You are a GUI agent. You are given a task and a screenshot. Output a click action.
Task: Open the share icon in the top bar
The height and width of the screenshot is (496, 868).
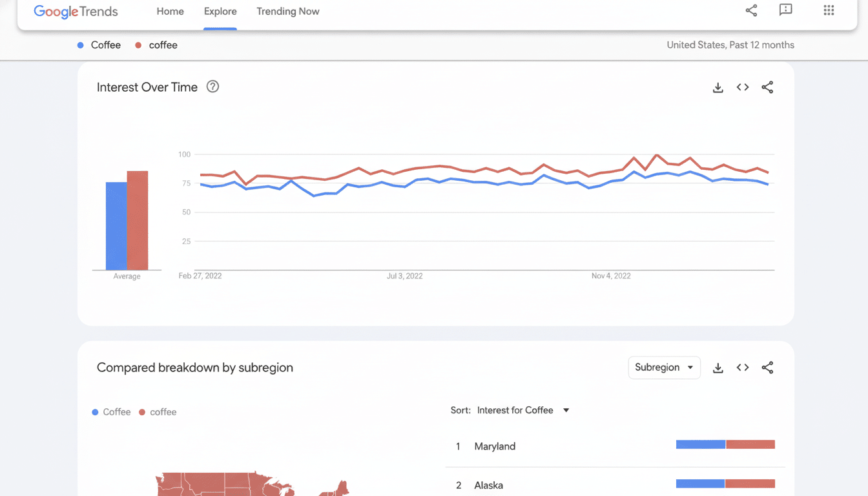coord(751,10)
